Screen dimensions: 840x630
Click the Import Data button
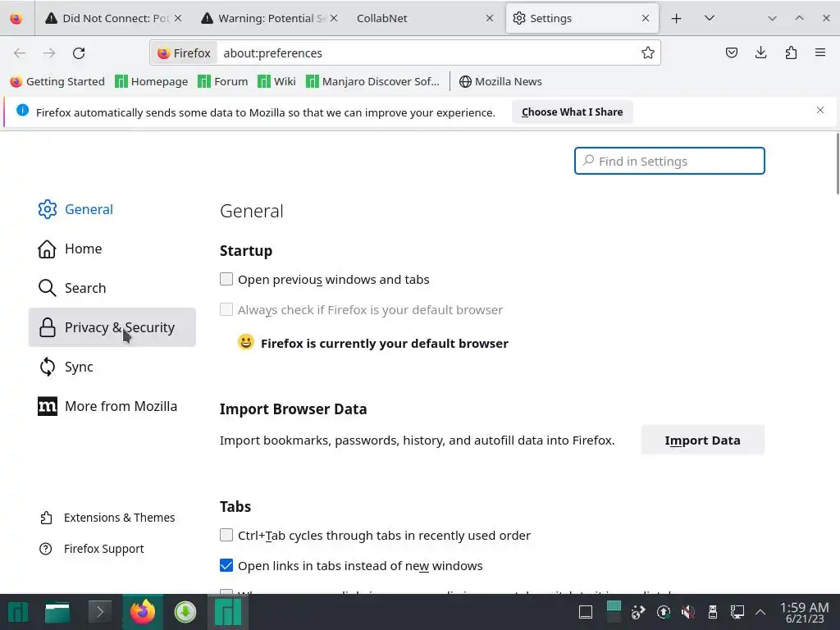(702, 440)
